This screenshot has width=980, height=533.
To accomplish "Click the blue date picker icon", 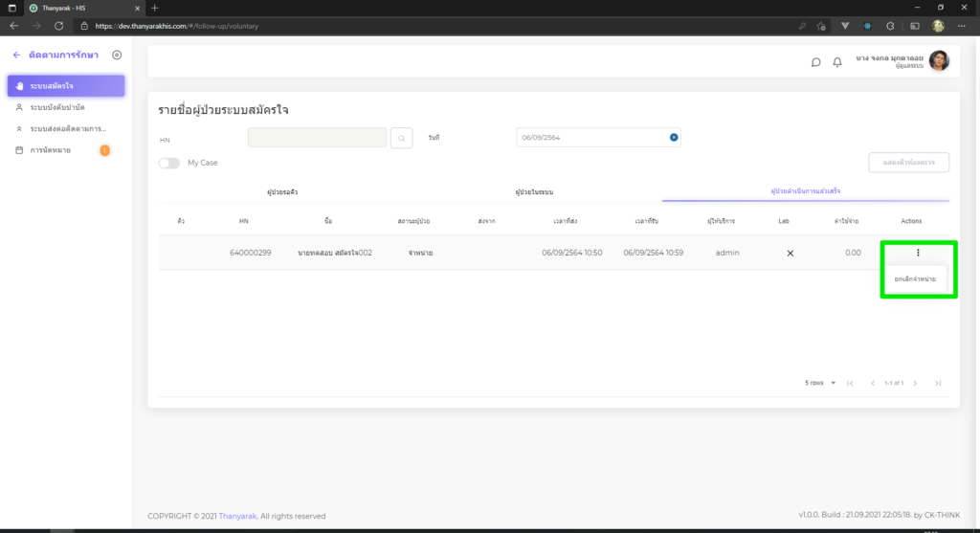I will coord(674,138).
